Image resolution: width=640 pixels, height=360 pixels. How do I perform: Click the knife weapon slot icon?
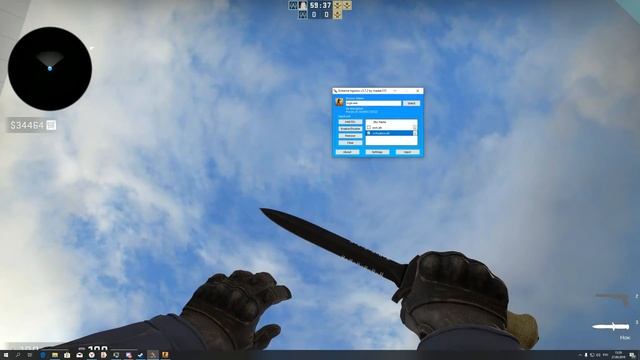[x=611, y=327]
